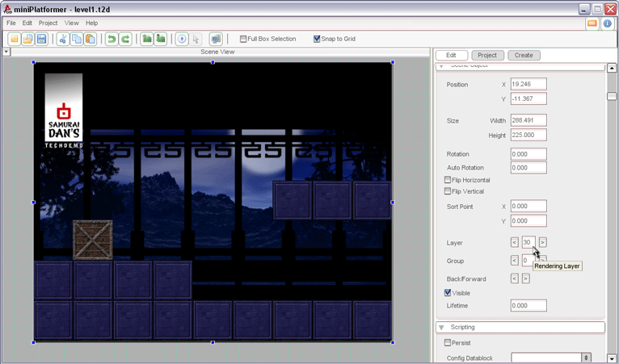Click the panel scrollbar up arrow
This screenshot has height=364, width=619.
612,68
